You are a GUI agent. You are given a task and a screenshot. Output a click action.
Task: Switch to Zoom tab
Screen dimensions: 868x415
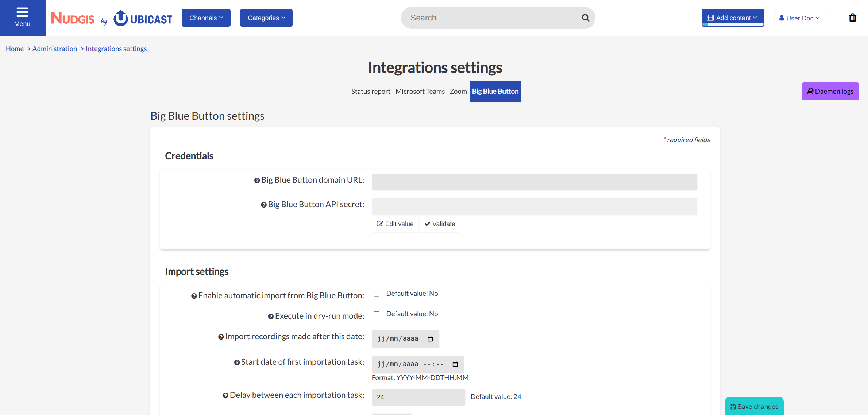[x=458, y=92]
